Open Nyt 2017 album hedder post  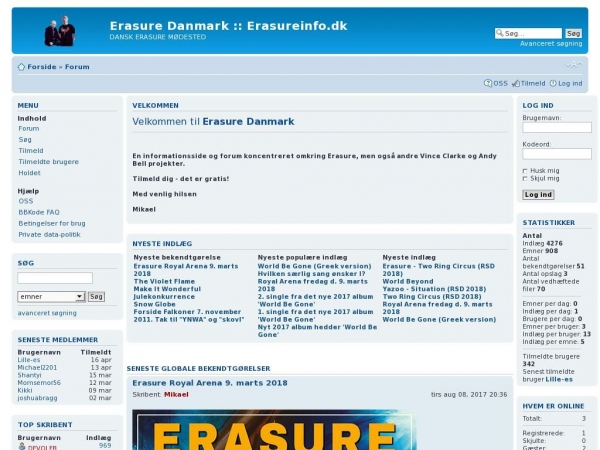317,331
